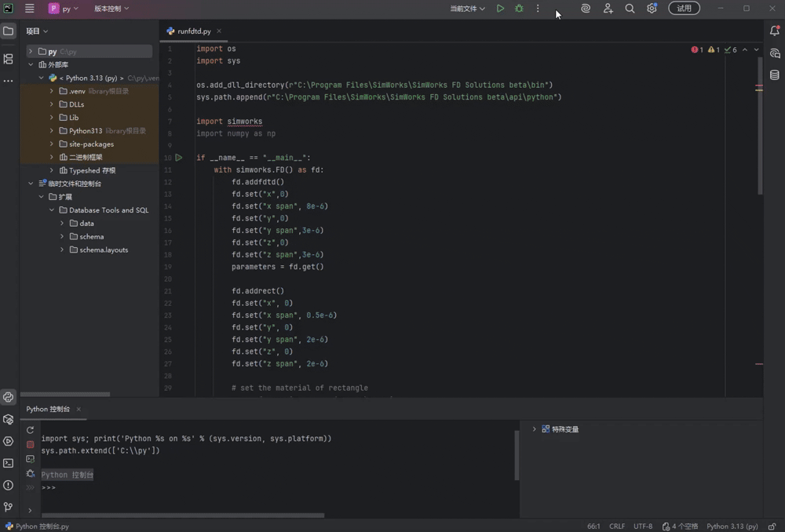
Task: Open the Problems tool window
Action: [x=9, y=485]
